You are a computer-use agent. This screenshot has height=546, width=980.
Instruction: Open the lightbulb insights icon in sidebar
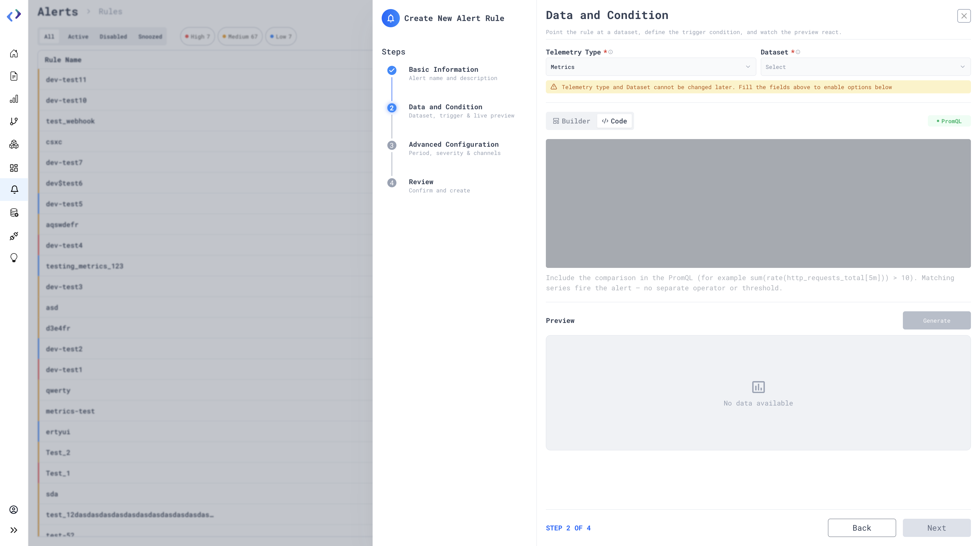click(x=14, y=258)
